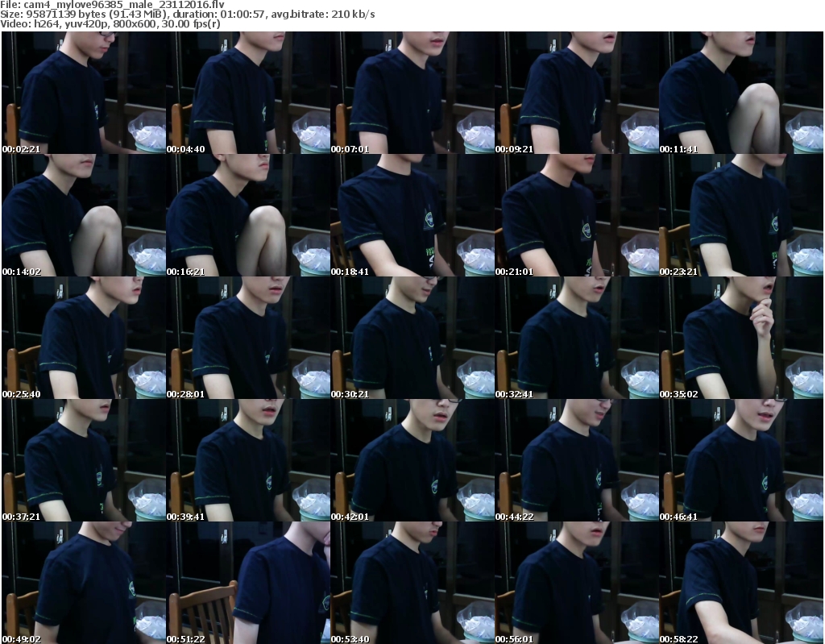Select the thumbnail timestamped 00:44:22
Viewport: 825px width, 644px height.
577,460
